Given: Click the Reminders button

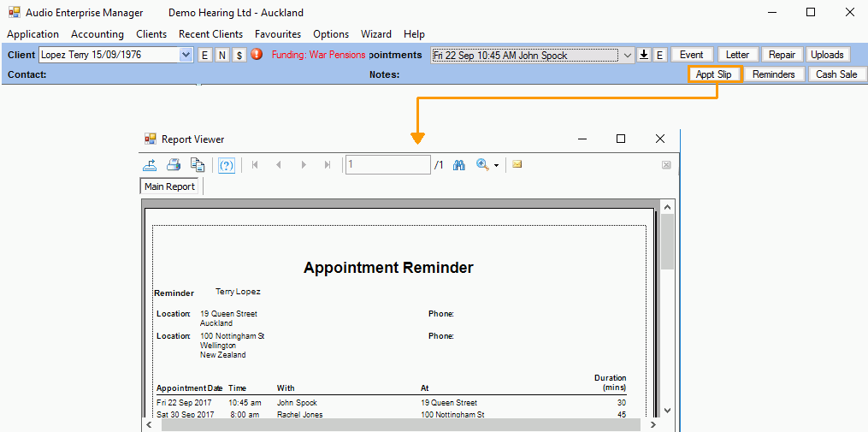Looking at the screenshot, I should point(774,74).
